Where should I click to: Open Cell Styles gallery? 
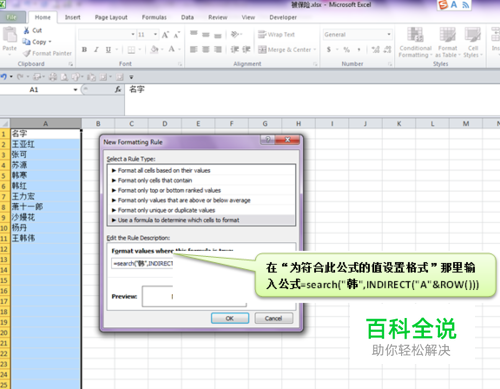point(473,42)
